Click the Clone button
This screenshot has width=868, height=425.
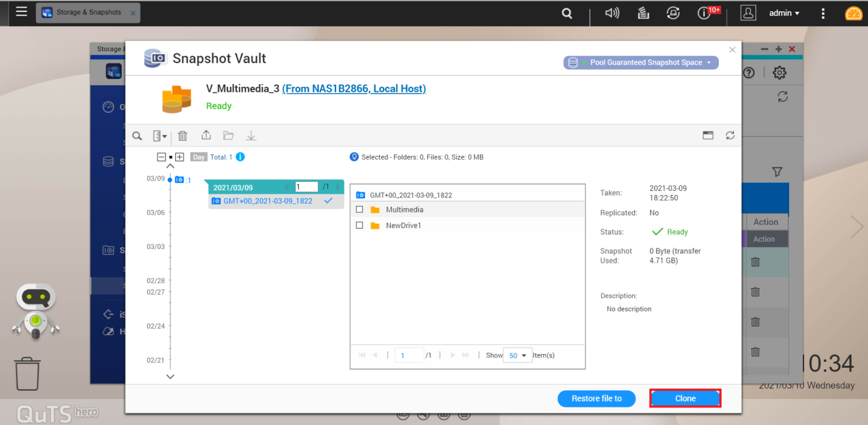(x=685, y=398)
